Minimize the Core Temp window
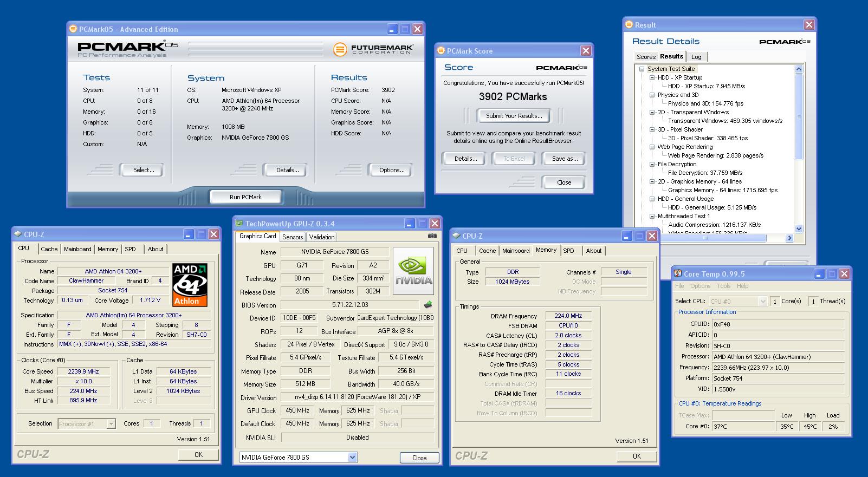Viewport: 868px width, 477px height. tap(819, 274)
